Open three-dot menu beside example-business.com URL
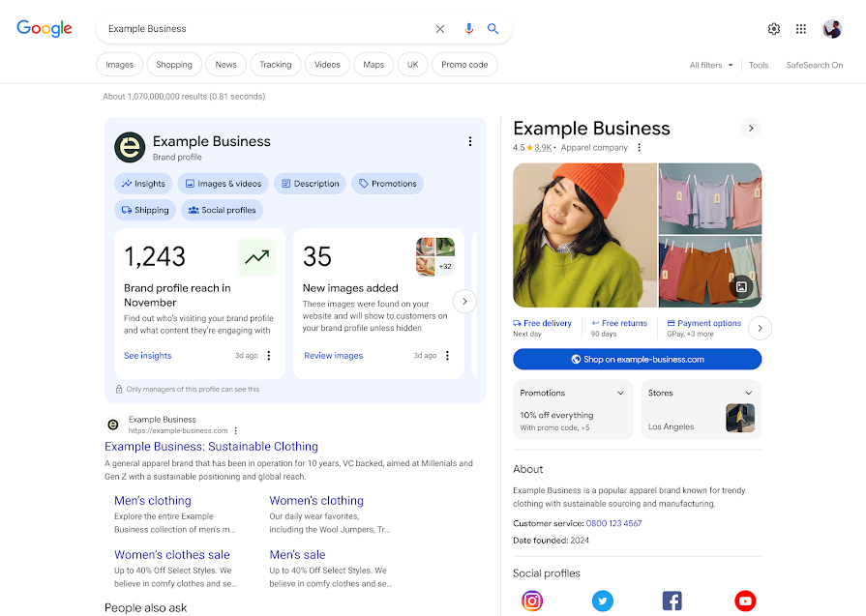The image size is (866, 616). (x=236, y=430)
